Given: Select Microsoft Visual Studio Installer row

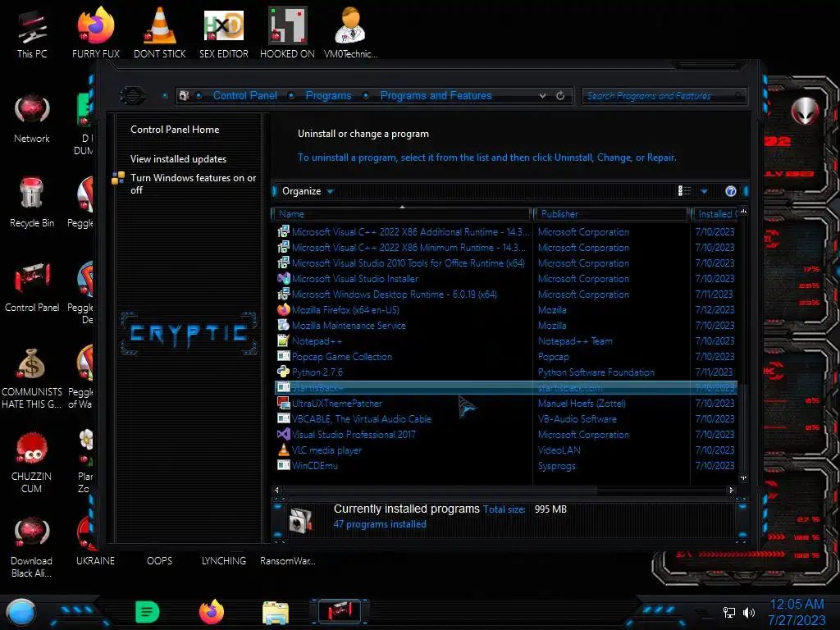Looking at the screenshot, I should [506, 279].
